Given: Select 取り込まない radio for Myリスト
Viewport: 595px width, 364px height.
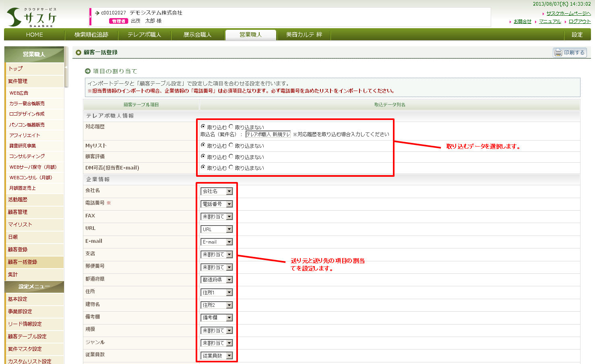Looking at the screenshot, I should [231, 145].
